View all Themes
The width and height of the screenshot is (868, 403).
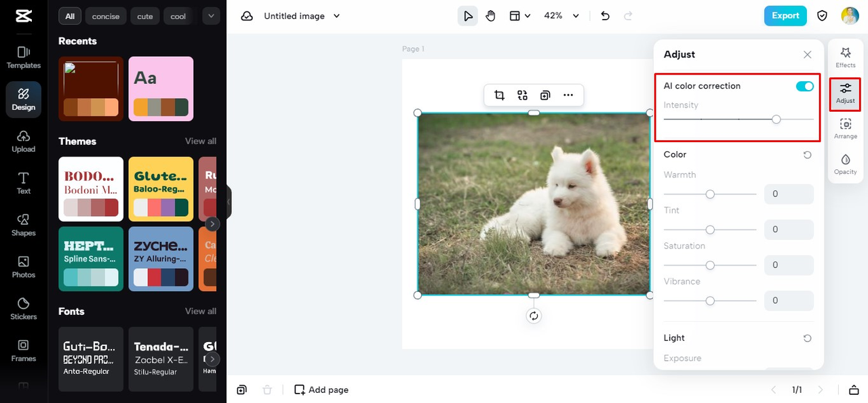tap(201, 141)
